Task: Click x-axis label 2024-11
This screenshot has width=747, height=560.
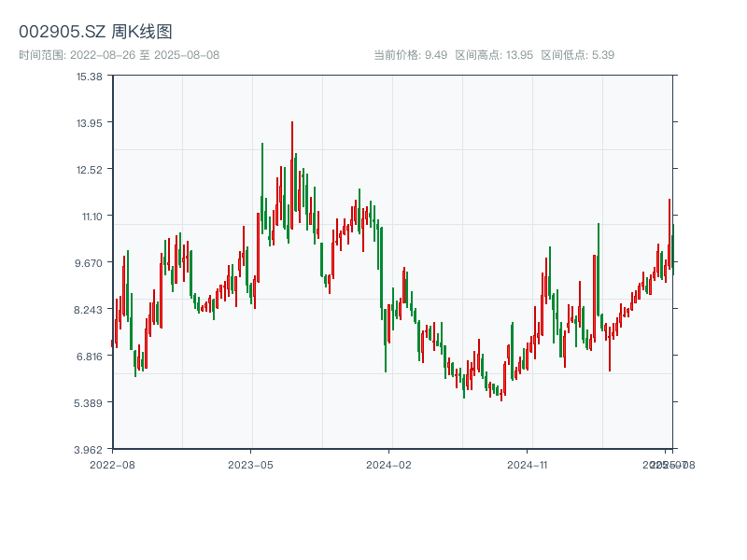Action: 527,465
